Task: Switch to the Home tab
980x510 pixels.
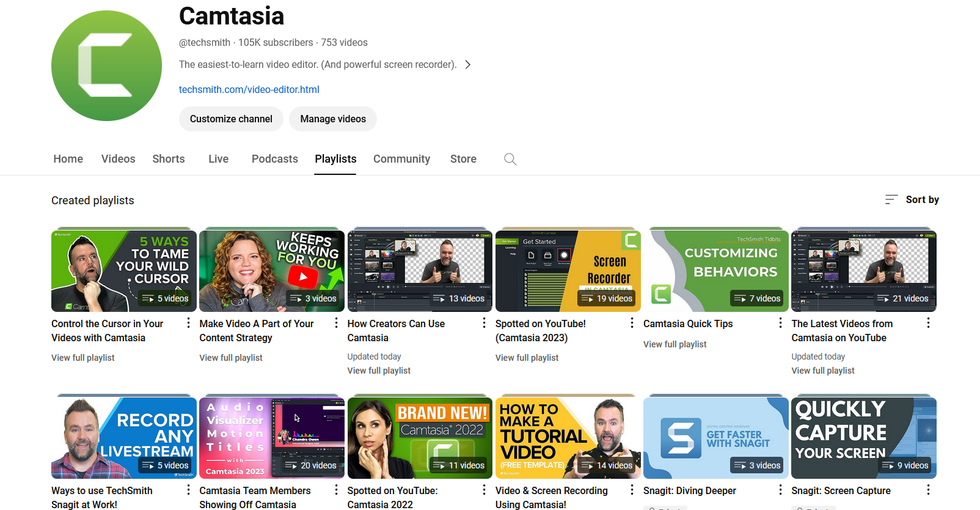Action: [68, 159]
